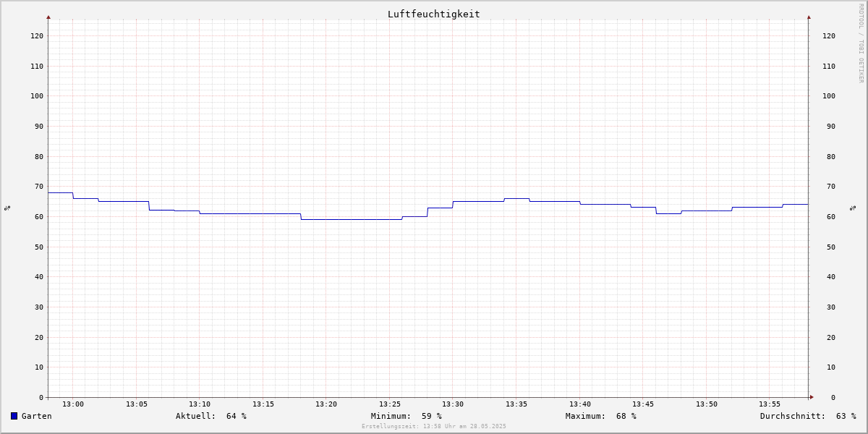Click the 13:15 time axis label

(x=263, y=404)
